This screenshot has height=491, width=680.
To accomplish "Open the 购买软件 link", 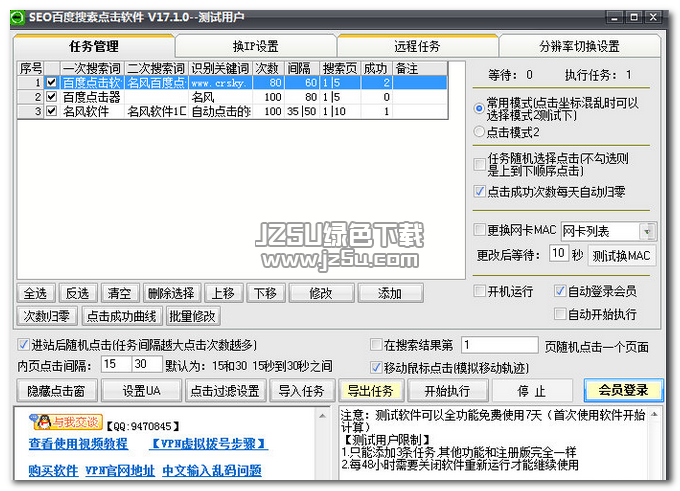I will pos(53,470).
